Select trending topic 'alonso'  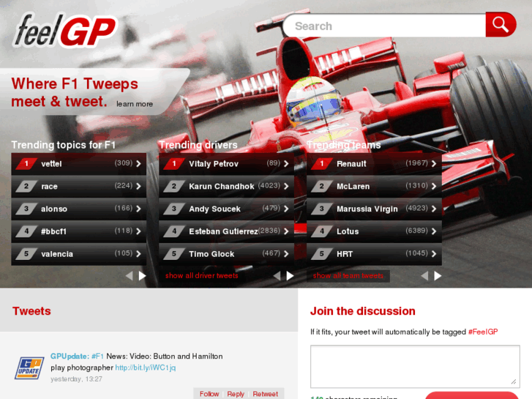[x=54, y=209]
